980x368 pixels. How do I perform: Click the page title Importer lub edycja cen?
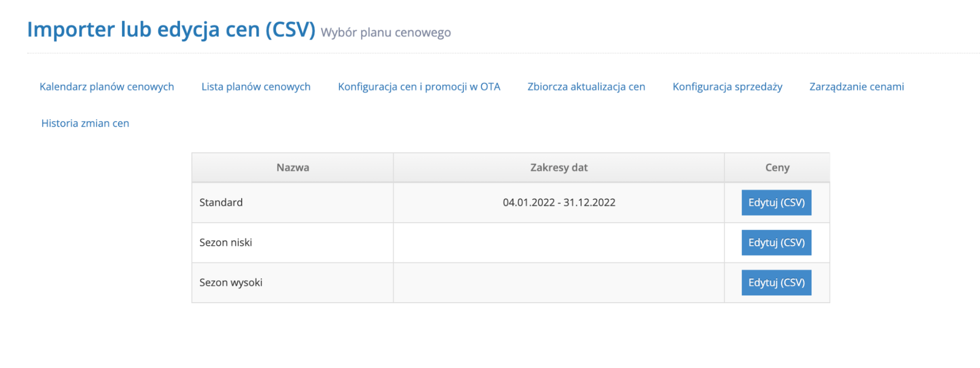(171, 29)
